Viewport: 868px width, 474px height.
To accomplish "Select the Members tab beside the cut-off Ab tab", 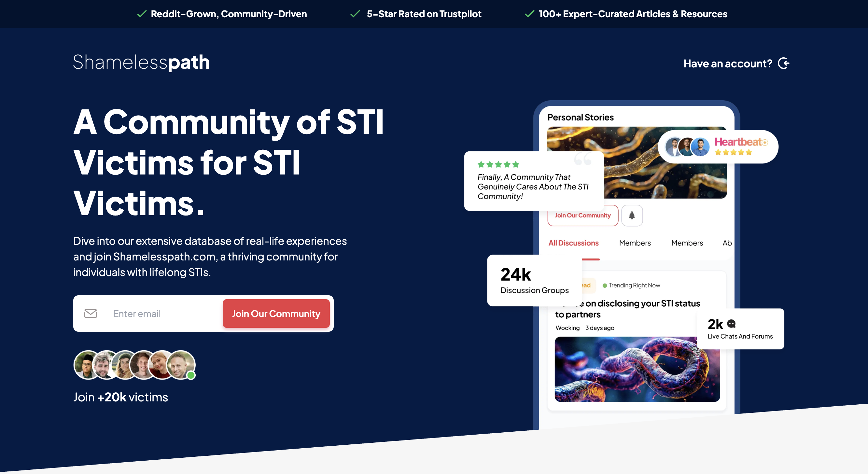I will (687, 243).
